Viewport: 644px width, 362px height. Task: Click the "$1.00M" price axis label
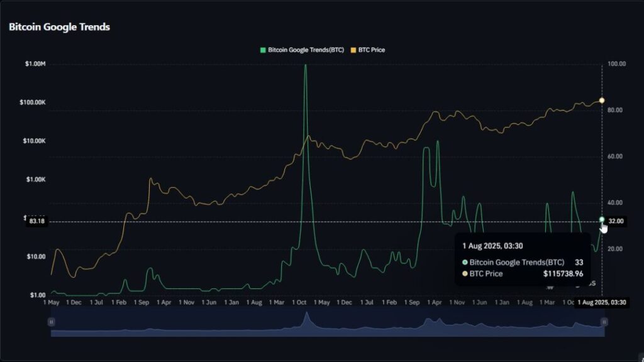coord(35,64)
